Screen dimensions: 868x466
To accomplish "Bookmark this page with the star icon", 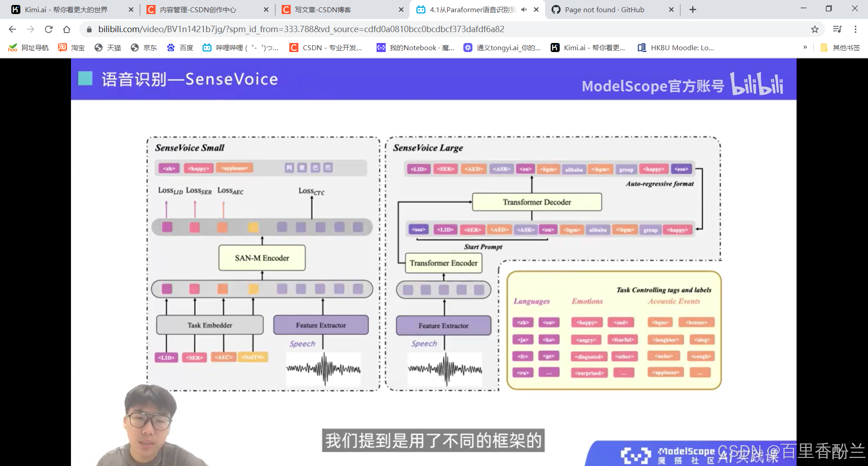I will (815, 29).
